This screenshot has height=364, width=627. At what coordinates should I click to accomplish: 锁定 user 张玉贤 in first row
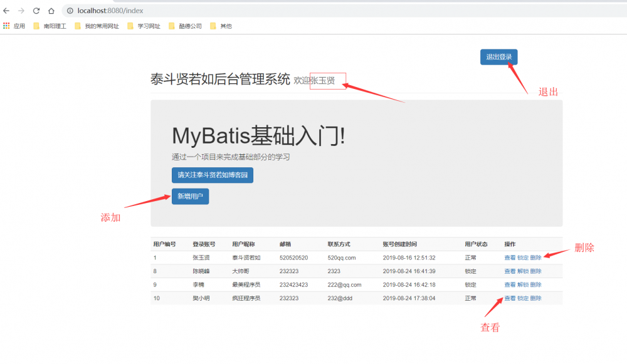(522, 257)
